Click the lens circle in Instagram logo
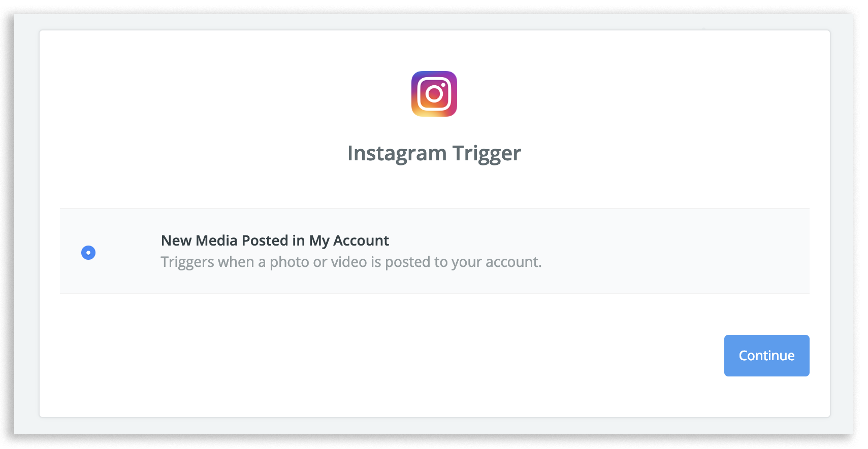 click(434, 94)
